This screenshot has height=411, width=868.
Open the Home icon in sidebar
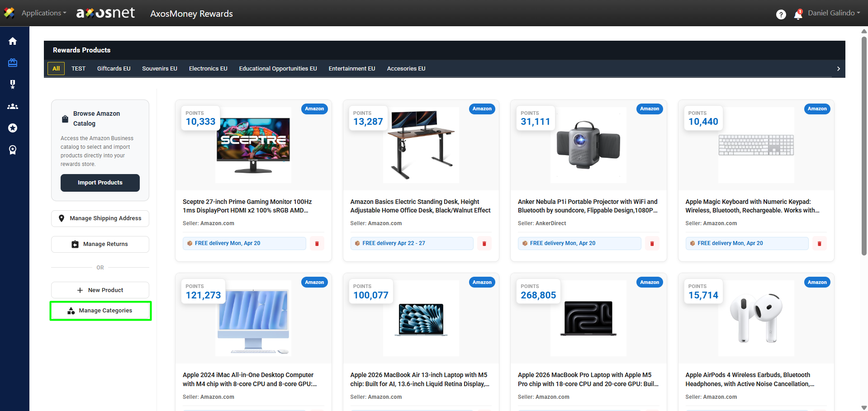tap(13, 41)
